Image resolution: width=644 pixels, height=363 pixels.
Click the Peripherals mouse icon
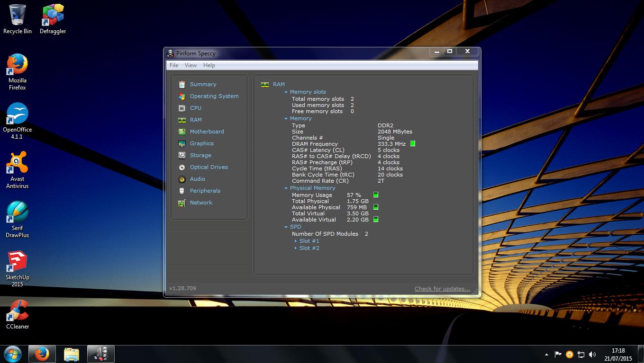(182, 191)
